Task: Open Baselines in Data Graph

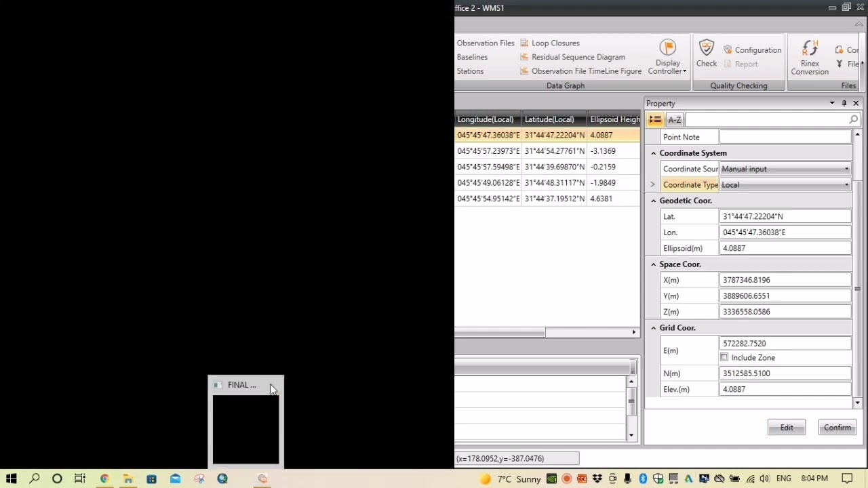Action: coord(472,57)
